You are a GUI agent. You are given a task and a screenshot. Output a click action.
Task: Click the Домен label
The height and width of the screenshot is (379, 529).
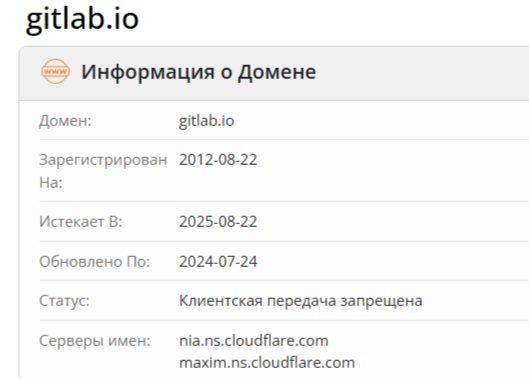65,121
